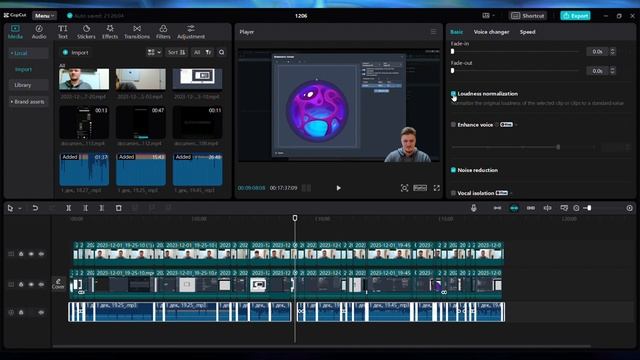The image size is (640, 360).
Task: Expand the Brand assets section
Action: click(x=28, y=101)
